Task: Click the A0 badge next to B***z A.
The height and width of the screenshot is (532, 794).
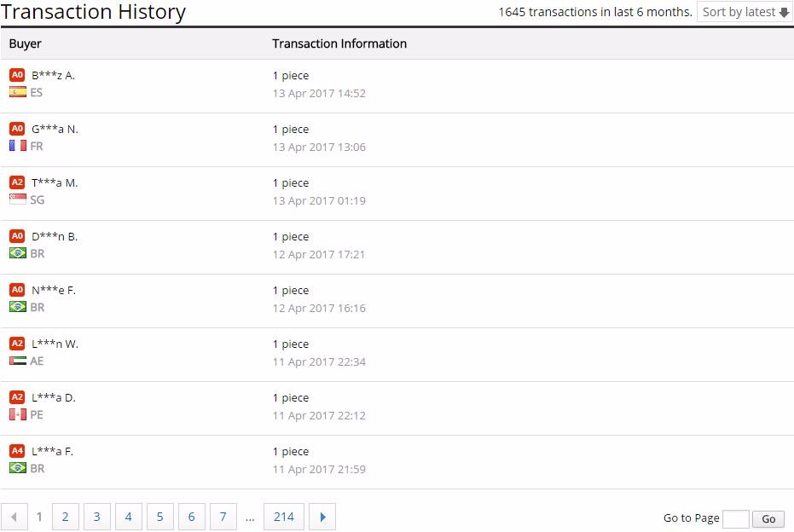Action: coord(17,75)
